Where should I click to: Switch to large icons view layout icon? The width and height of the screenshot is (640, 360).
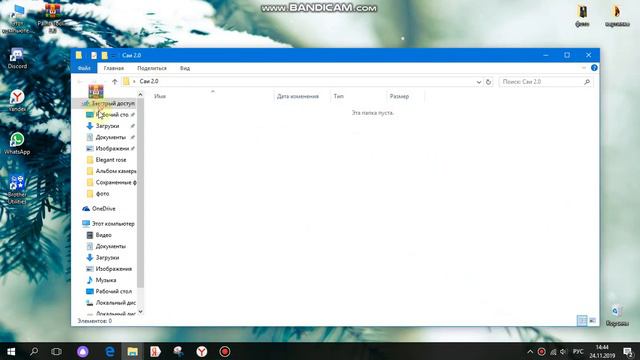[x=593, y=321]
